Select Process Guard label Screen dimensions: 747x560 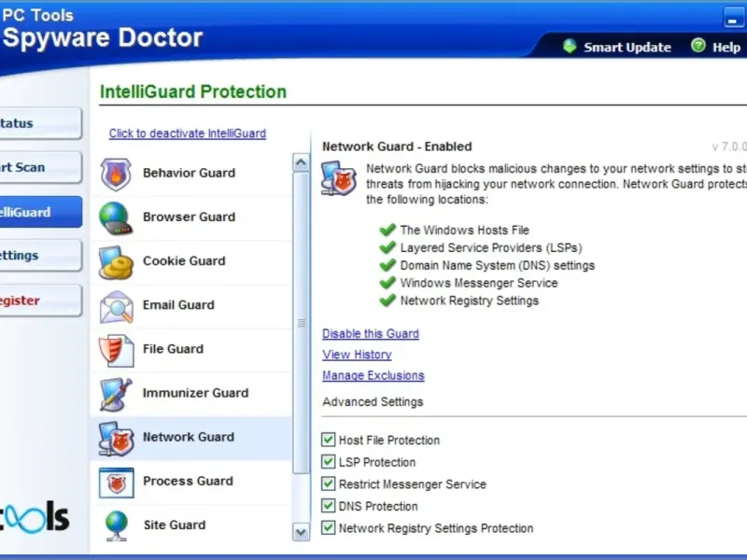pos(189,481)
